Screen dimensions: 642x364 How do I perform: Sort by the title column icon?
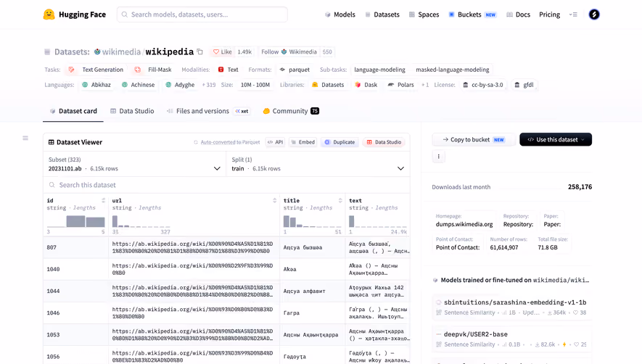(x=339, y=200)
